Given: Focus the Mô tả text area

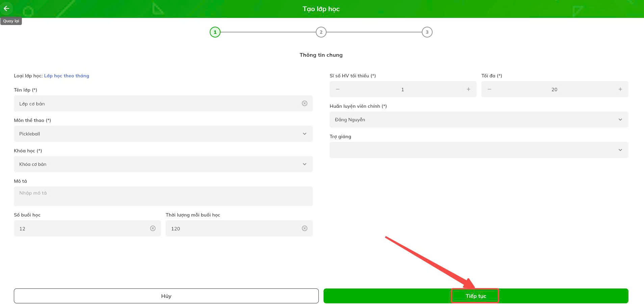Looking at the screenshot, I should click(x=163, y=196).
